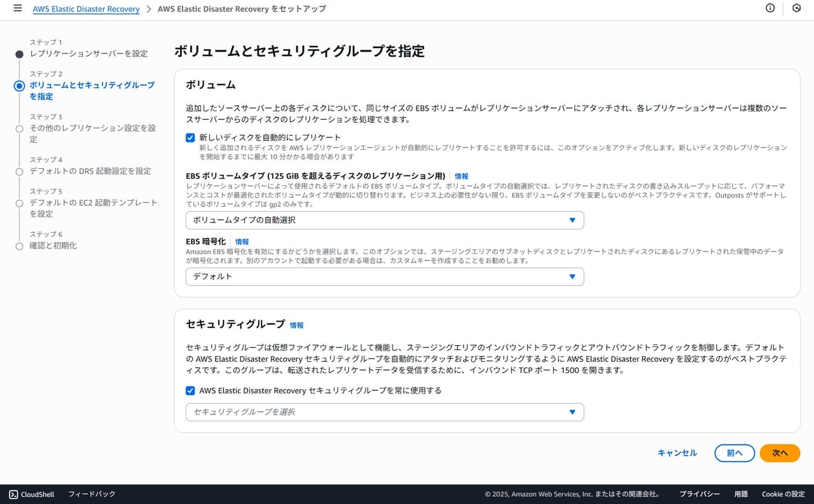814x504 pixels.
Task: Open the EBS 暗号化 デフォルト dropdown
Action: tap(384, 276)
